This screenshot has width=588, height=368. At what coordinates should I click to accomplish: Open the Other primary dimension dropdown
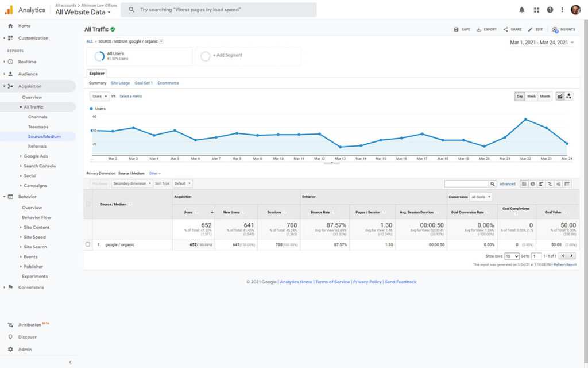[154, 174]
